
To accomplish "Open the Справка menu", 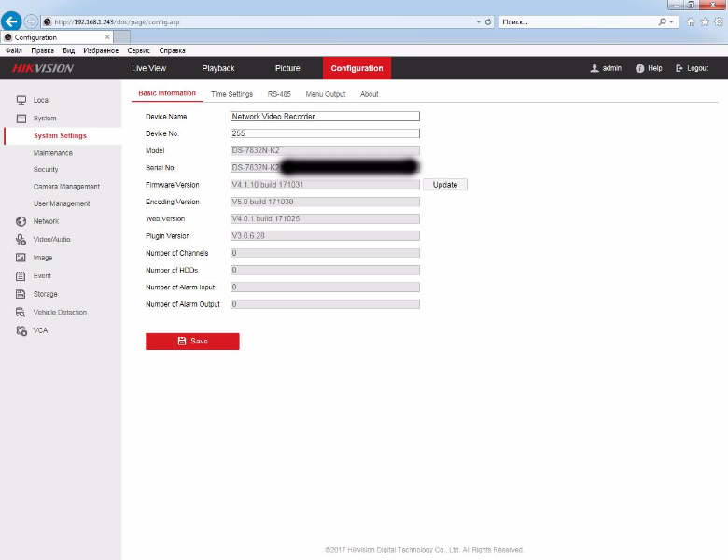I will (173, 50).
